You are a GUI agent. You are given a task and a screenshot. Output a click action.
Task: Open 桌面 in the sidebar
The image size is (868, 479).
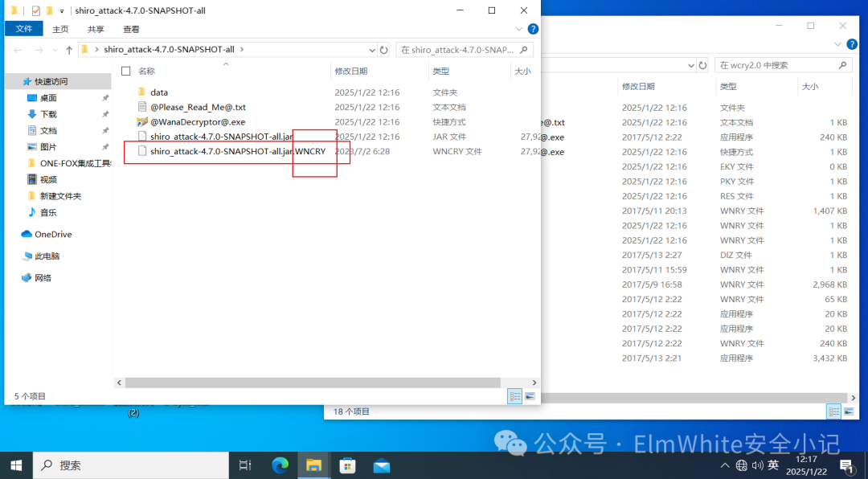[48, 98]
